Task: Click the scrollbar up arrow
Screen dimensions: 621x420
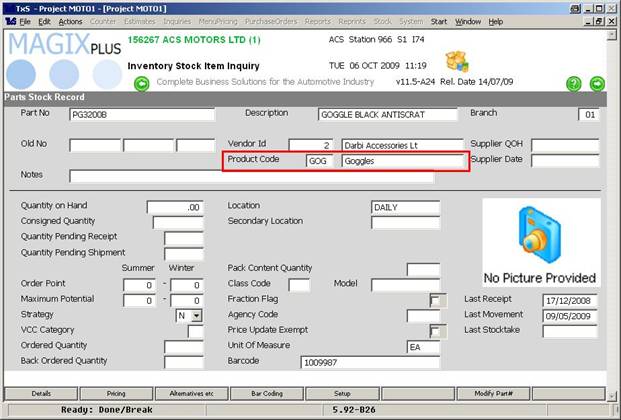Action: coord(611,35)
